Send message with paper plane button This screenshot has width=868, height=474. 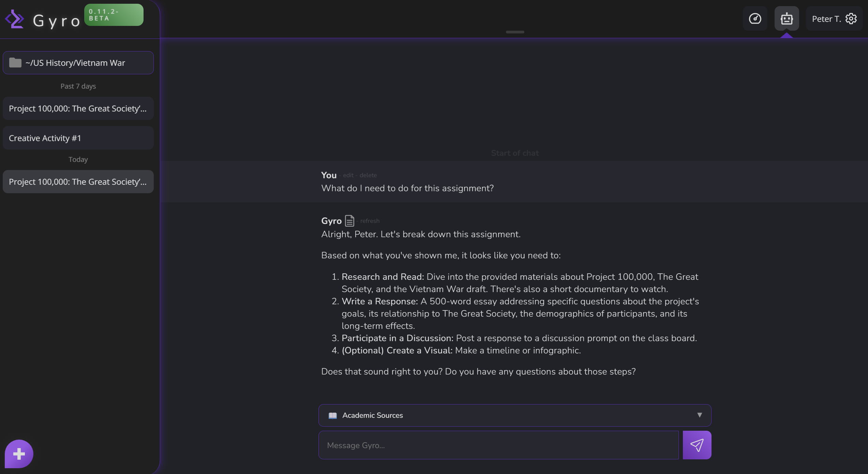click(x=697, y=445)
